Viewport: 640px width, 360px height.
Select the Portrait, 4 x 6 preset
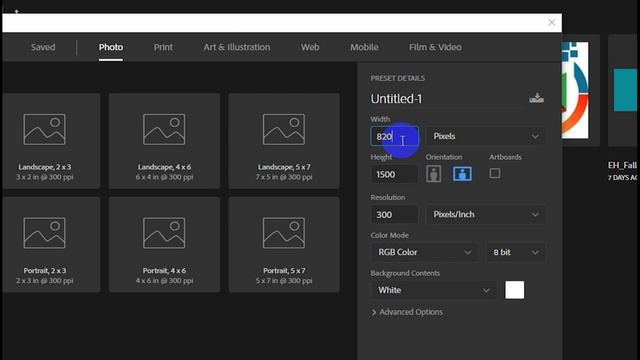(x=164, y=244)
